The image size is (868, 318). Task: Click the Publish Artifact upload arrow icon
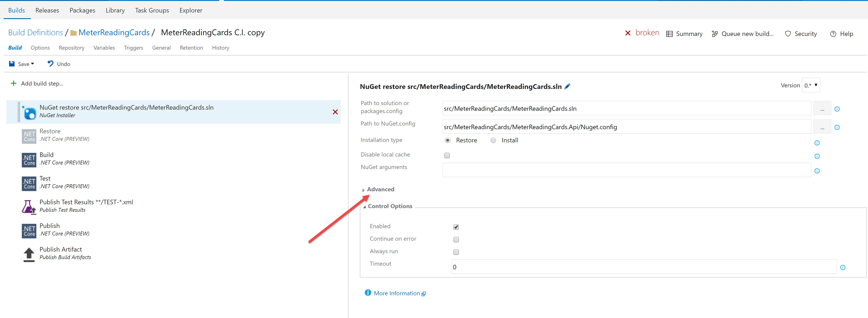pos(29,255)
